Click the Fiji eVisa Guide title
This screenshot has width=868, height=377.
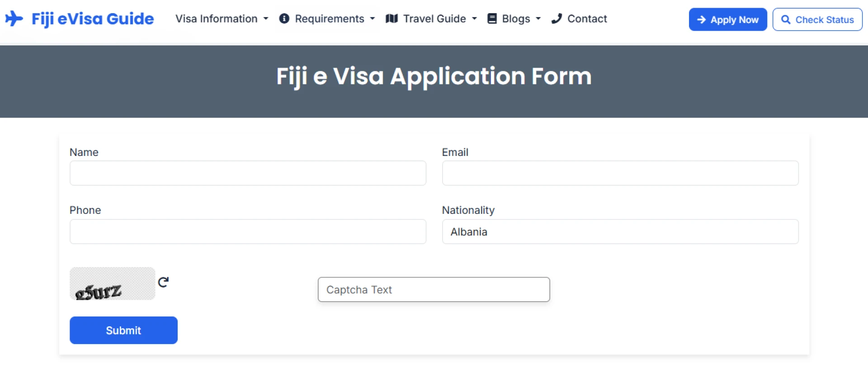(x=92, y=19)
